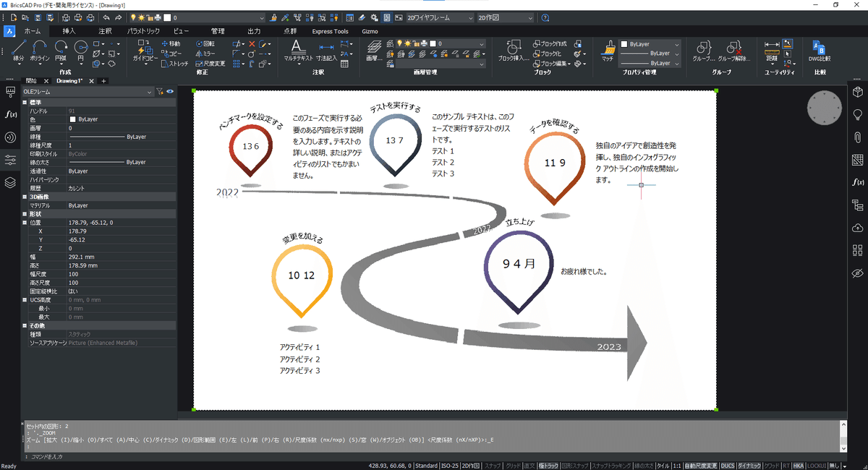Screen dimensions: 868x470
Task: Toggle スナップ in the status bar
Action: pos(493,466)
